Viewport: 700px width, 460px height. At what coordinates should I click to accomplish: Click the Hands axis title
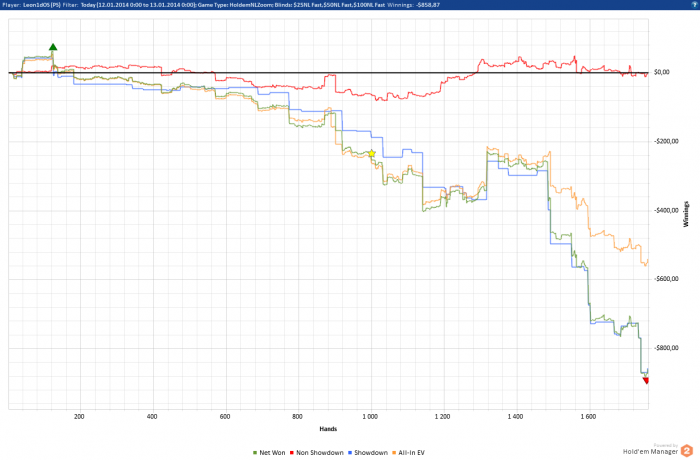click(x=328, y=429)
